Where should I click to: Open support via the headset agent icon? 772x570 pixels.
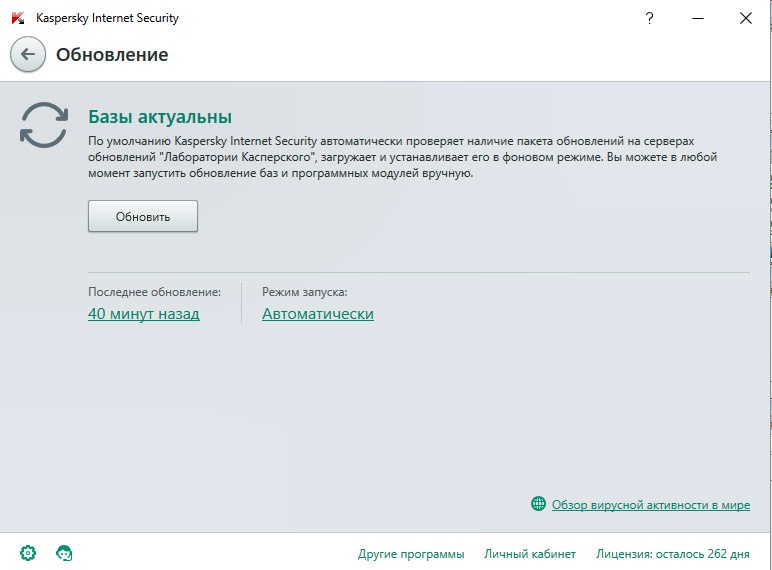64,553
